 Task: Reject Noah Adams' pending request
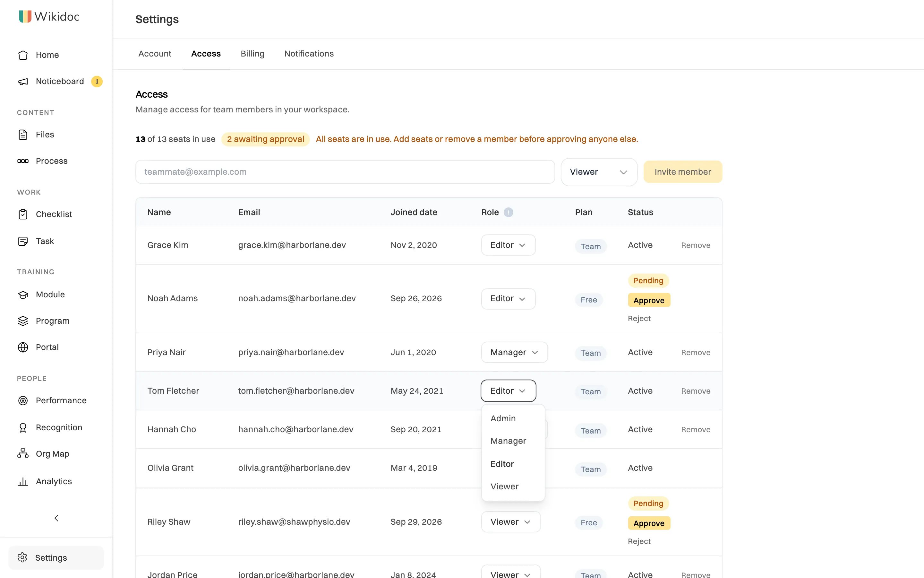tap(639, 319)
